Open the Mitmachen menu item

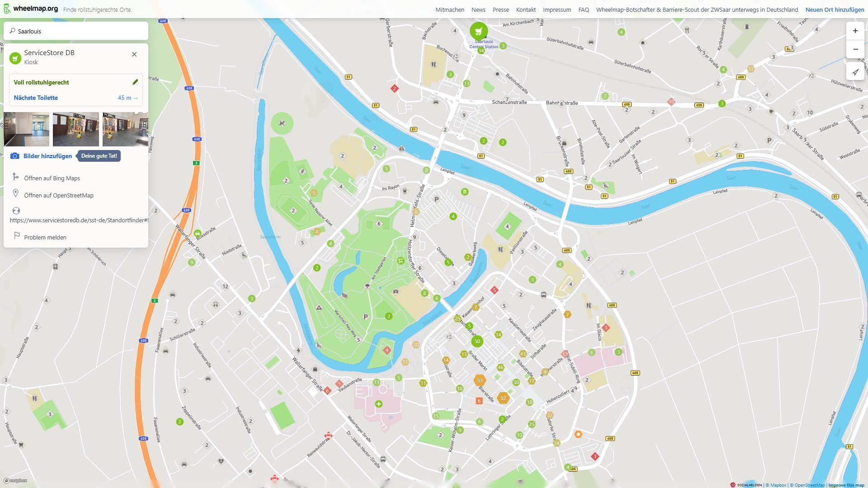pyautogui.click(x=449, y=9)
